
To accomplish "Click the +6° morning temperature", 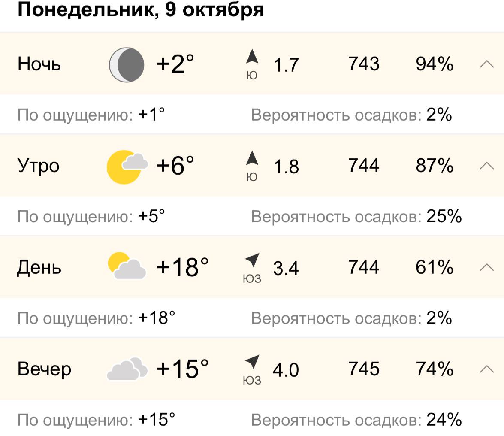I will 175,166.
